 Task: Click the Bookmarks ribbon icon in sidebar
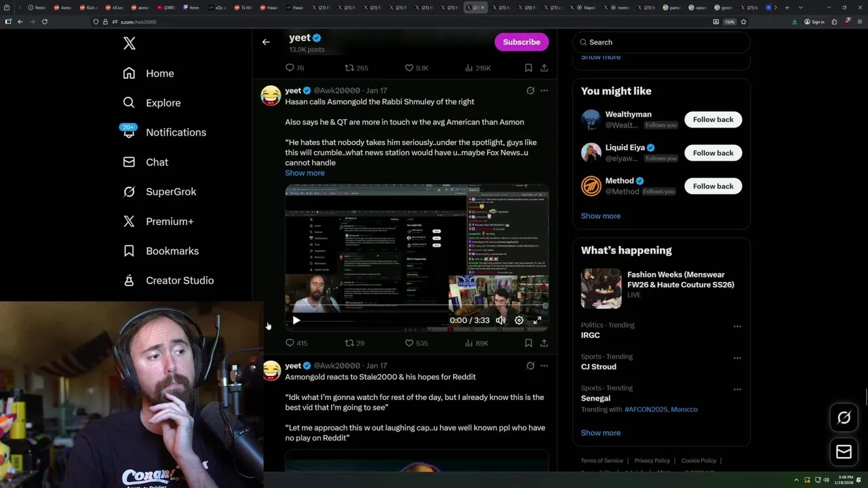[x=129, y=251]
